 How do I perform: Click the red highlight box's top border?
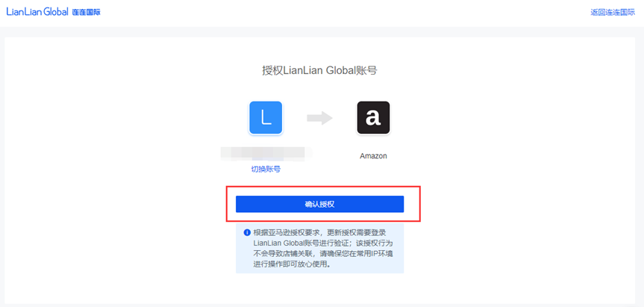[323, 186]
